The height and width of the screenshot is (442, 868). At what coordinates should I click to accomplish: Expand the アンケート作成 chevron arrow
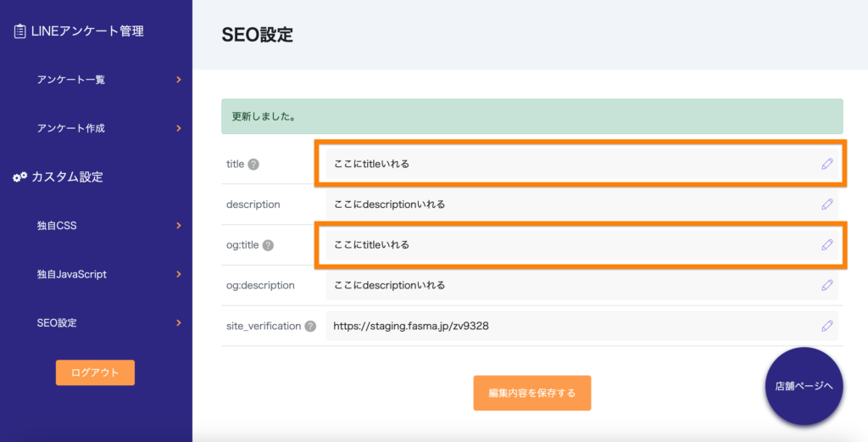[x=178, y=128]
